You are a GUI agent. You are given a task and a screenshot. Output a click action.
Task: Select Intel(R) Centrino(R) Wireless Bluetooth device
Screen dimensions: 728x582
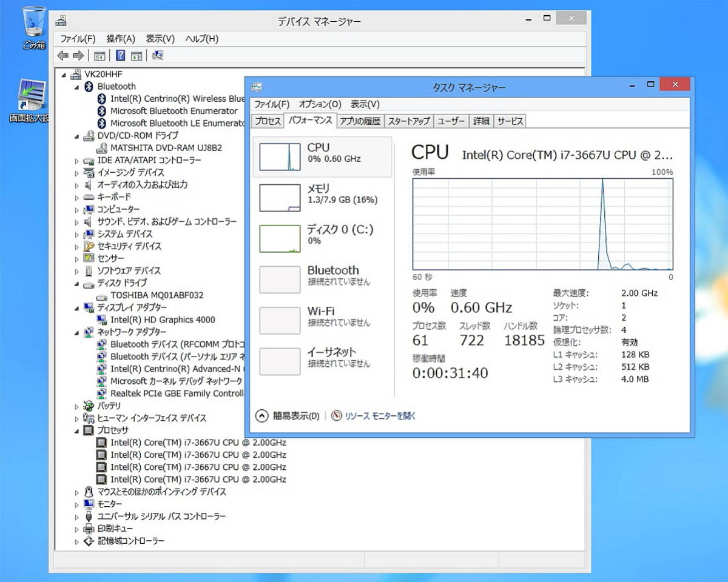point(177,99)
